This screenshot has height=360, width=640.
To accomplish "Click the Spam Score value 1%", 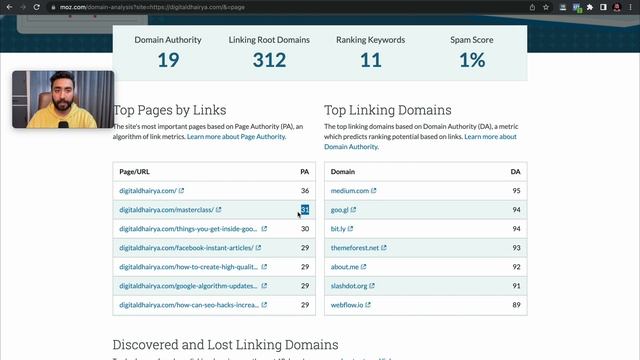I will coord(472,60).
